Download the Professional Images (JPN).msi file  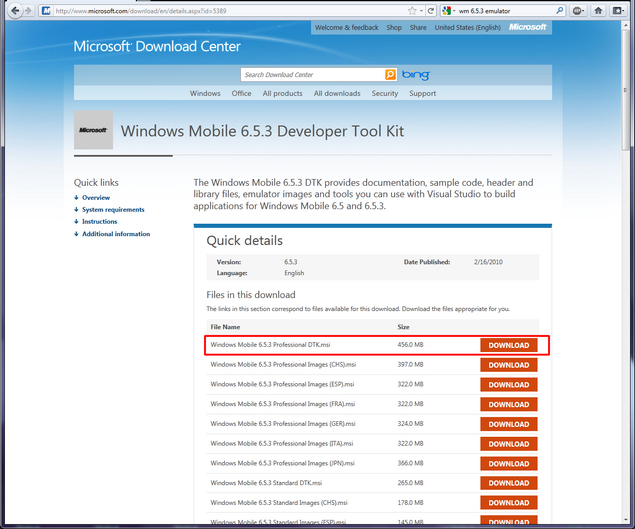508,463
